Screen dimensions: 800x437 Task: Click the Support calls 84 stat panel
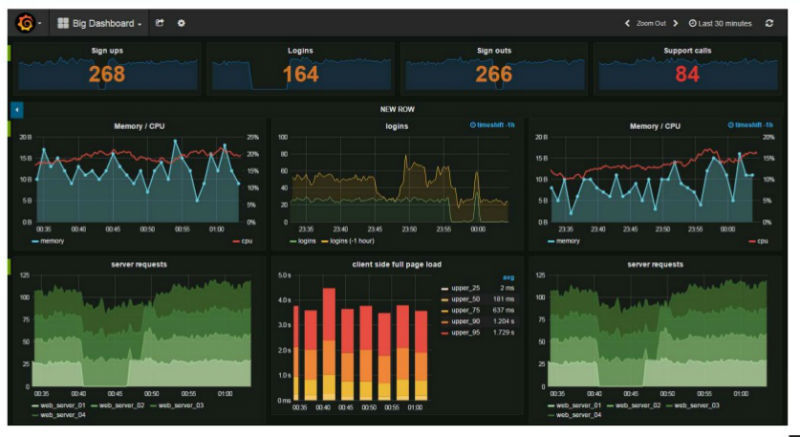click(687, 69)
